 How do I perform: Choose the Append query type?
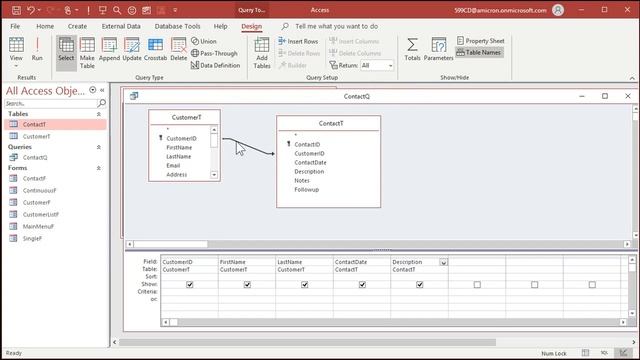point(109,49)
